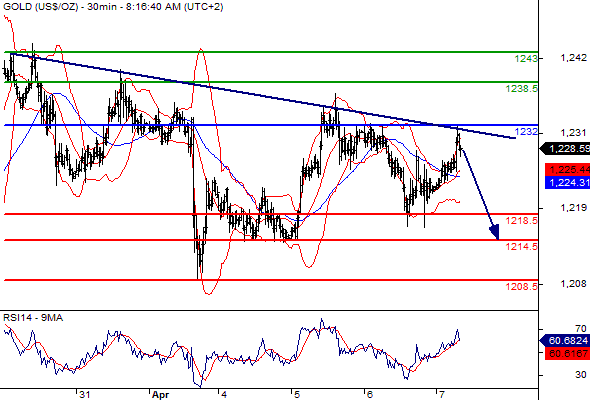The image size is (590, 400).
Task: Select the 1218.5 red support label
Action: click(522, 221)
